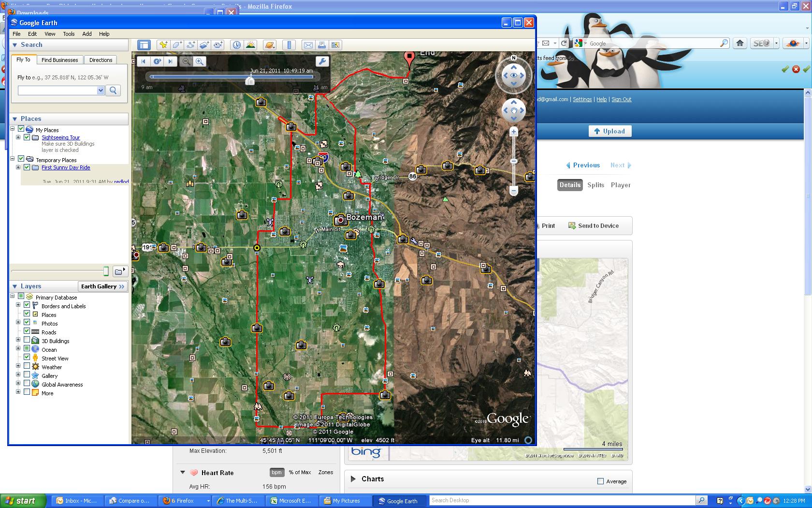Add a new placemark with pushpin tool
Image resolution: width=812 pixels, height=508 pixels.
point(163,45)
